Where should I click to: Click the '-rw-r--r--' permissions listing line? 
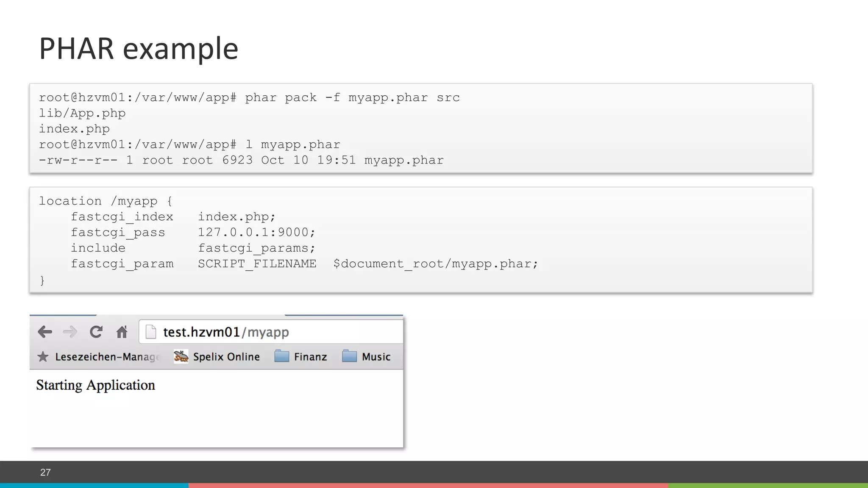(x=241, y=160)
